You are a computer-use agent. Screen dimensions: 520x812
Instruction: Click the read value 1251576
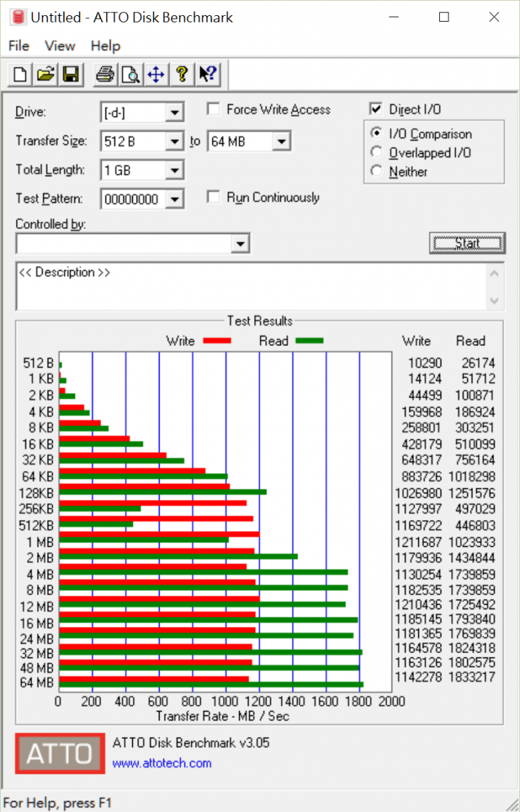(472, 493)
